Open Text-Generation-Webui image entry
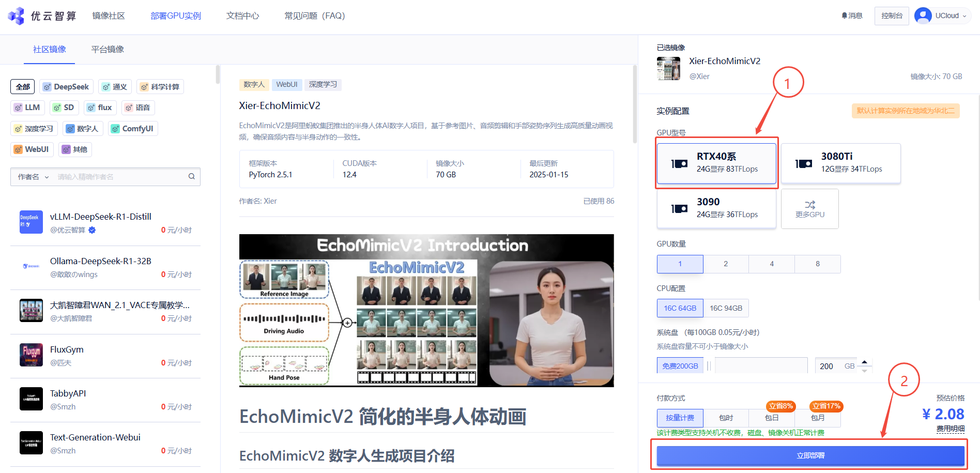The height and width of the screenshot is (473, 980). coord(105,444)
